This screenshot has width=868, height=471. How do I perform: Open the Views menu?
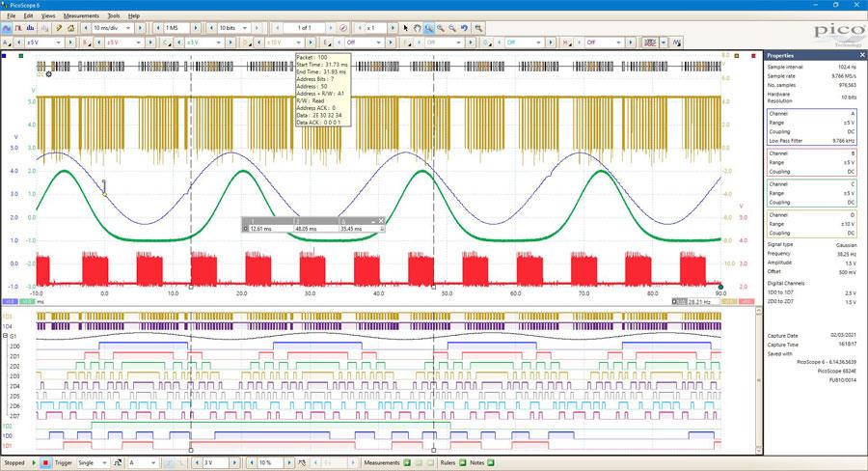48,15
